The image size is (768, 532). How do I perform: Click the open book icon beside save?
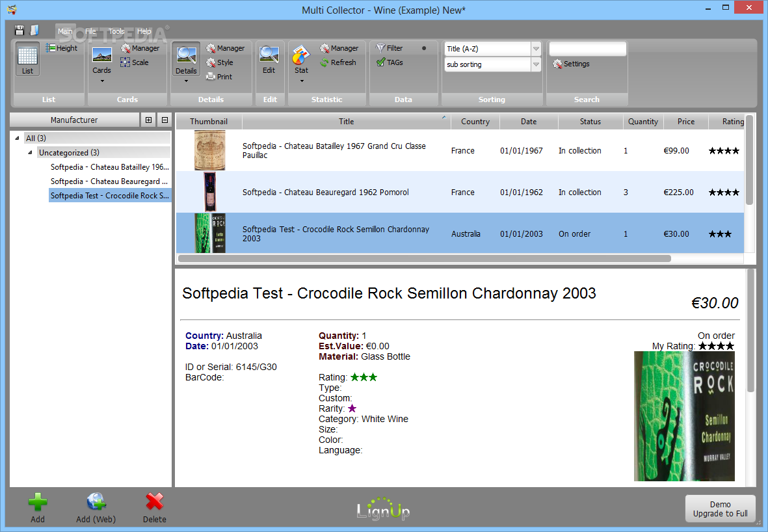[x=34, y=31]
